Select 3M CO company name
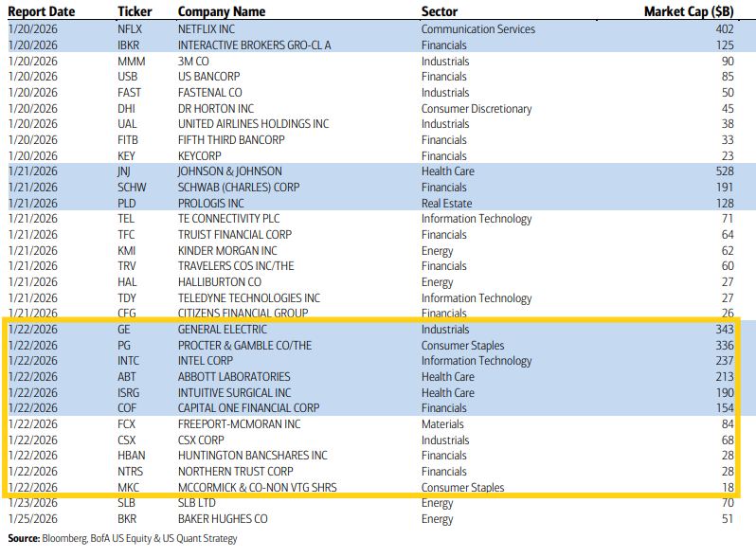 (x=193, y=62)
